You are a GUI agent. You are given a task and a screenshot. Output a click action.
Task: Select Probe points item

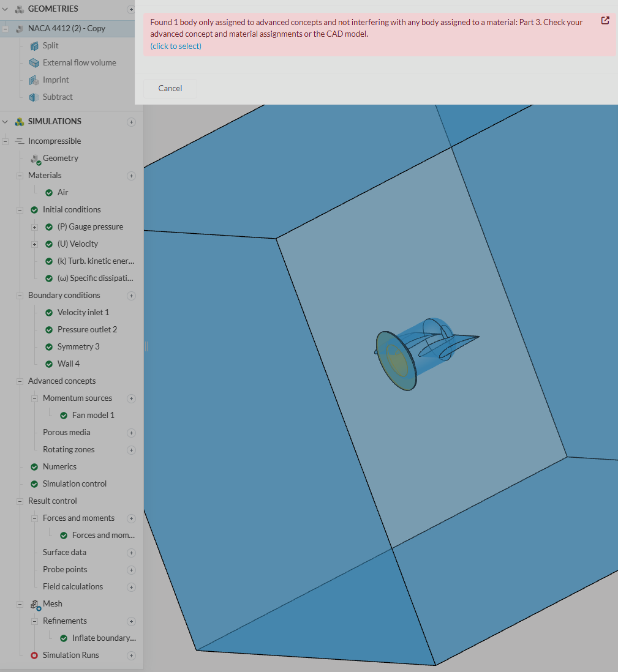(65, 570)
